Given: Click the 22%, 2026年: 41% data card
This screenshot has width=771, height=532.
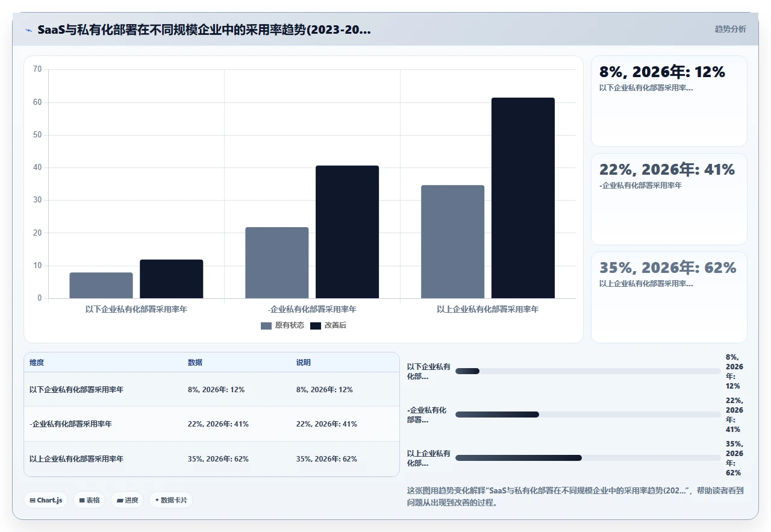Looking at the screenshot, I should (x=669, y=199).
